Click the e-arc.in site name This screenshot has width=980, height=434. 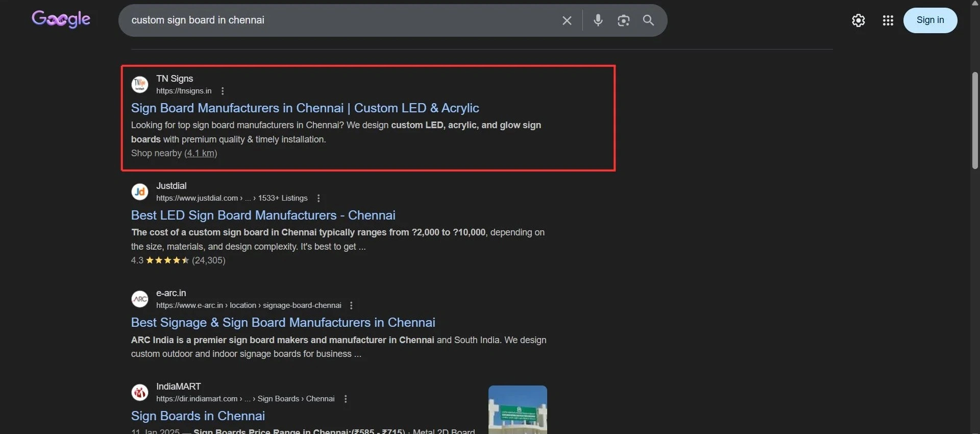171,293
